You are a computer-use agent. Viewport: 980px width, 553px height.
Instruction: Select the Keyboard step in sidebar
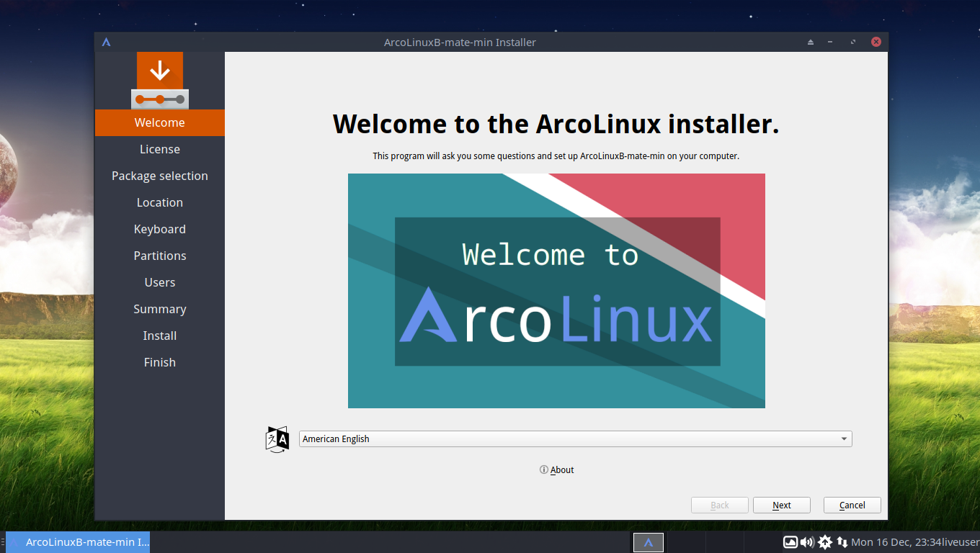(x=160, y=229)
